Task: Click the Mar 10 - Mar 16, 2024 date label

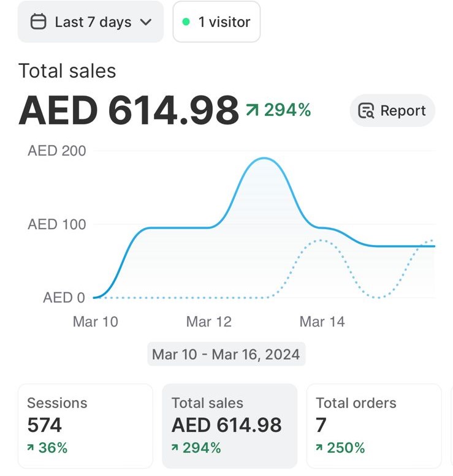Action: [226, 354]
